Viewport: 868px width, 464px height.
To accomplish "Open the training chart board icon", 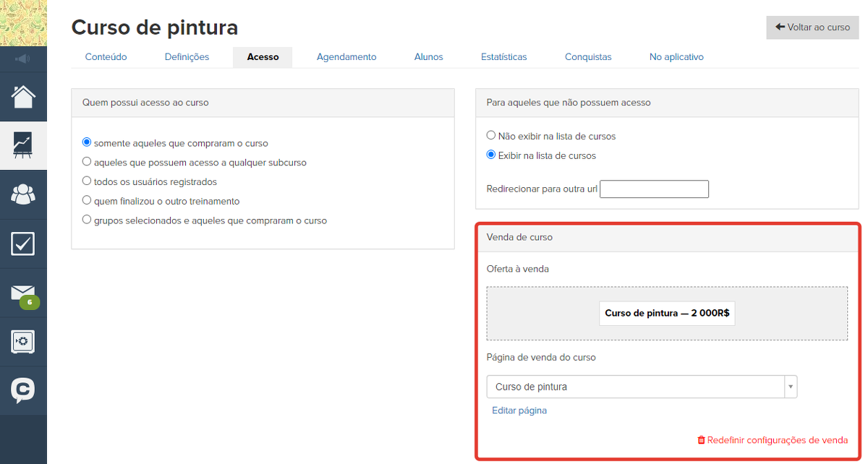I will (23, 145).
